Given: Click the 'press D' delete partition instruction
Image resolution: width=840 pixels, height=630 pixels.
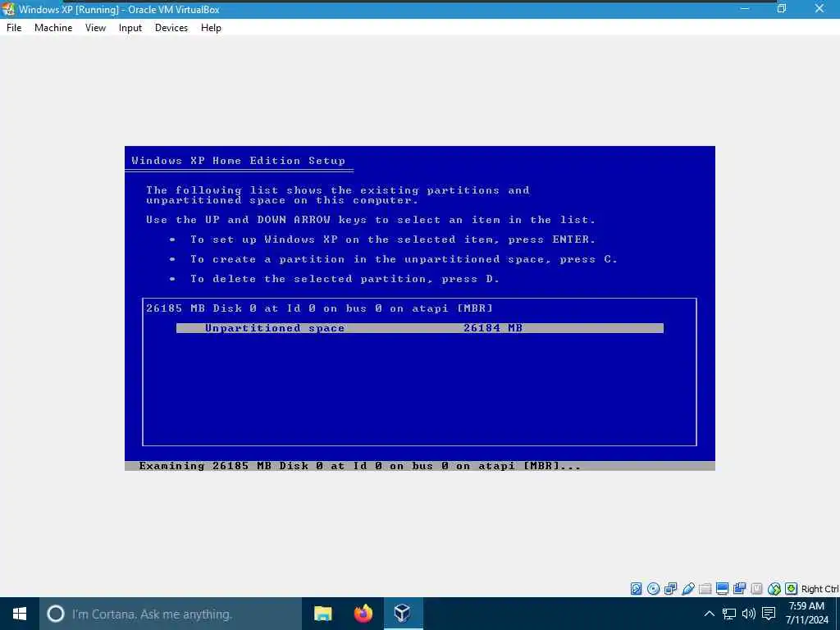Looking at the screenshot, I should pyautogui.click(x=345, y=279).
